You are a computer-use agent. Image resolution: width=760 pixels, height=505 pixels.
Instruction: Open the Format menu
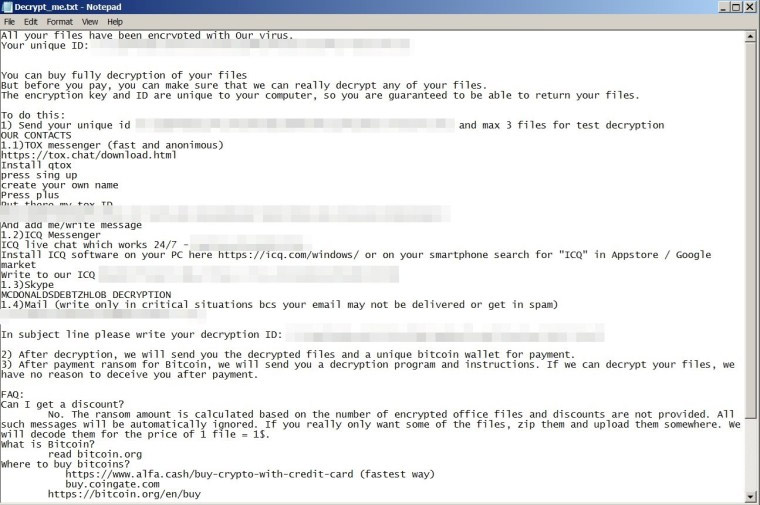60,22
